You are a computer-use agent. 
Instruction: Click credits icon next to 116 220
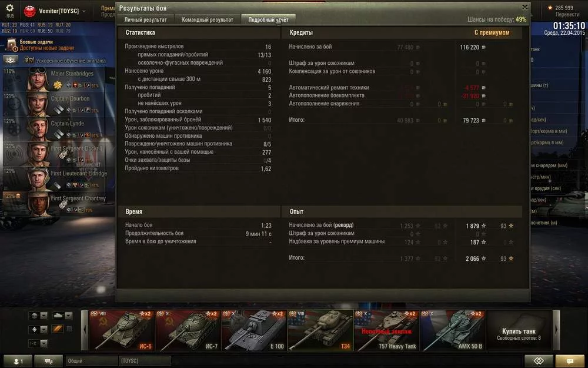coord(484,47)
